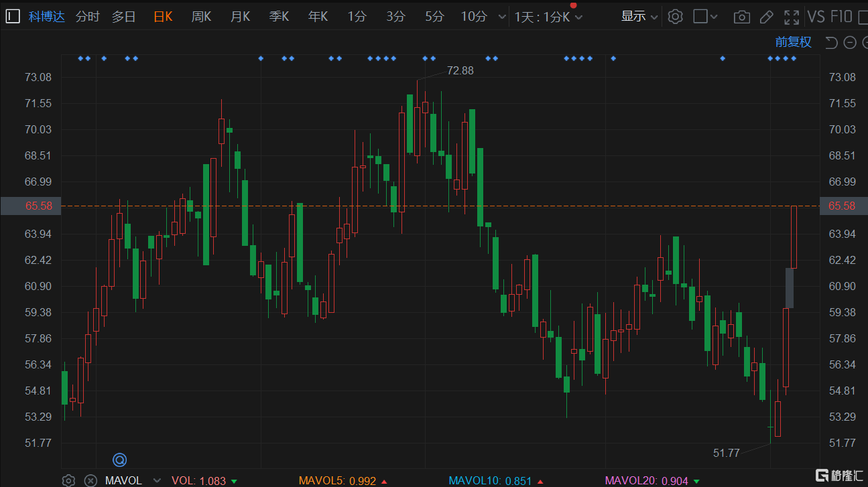The height and width of the screenshot is (487, 868).
Task: Remove MAVOL indicator with circled X
Action: coord(90,480)
